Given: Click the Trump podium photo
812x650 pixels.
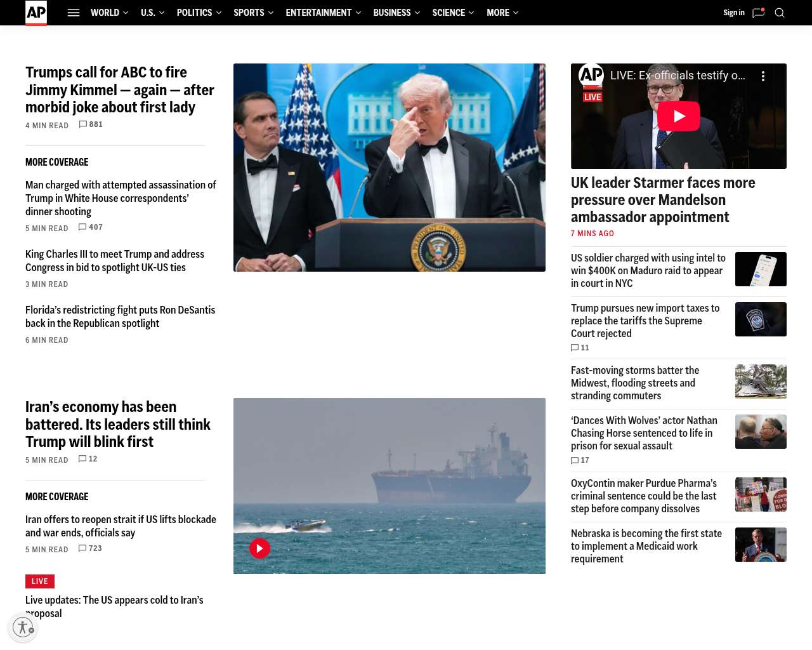Looking at the screenshot, I should (x=390, y=168).
